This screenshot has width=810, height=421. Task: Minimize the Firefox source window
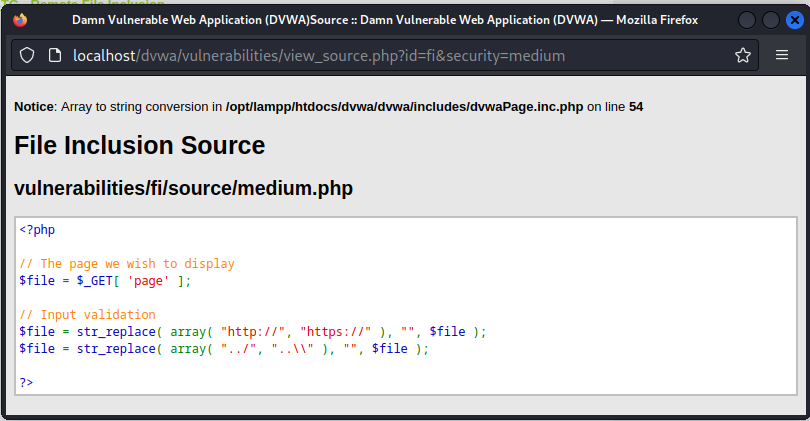click(747, 20)
